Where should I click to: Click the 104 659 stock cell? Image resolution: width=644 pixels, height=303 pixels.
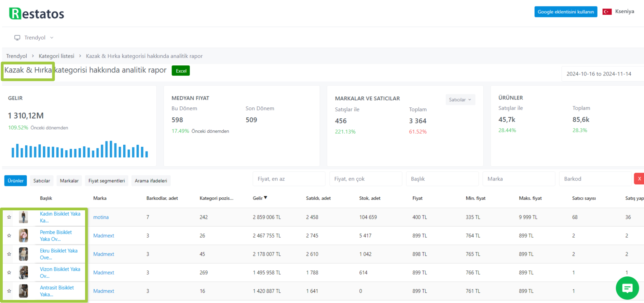click(x=368, y=217)
